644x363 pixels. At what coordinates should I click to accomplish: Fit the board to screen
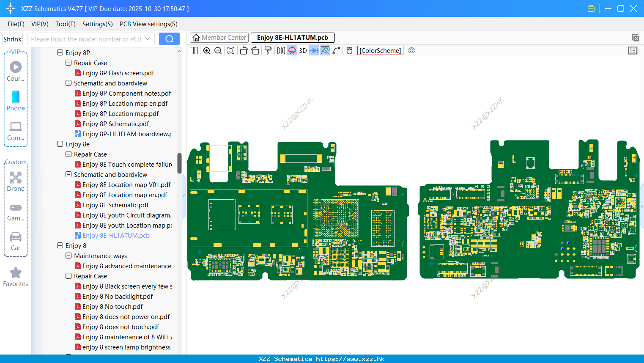coord(231,50)
